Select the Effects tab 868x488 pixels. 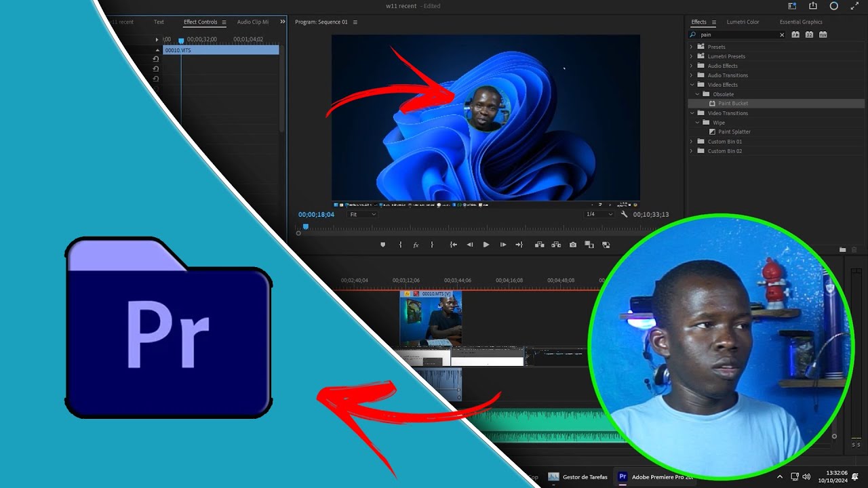[x=698, y=22]
